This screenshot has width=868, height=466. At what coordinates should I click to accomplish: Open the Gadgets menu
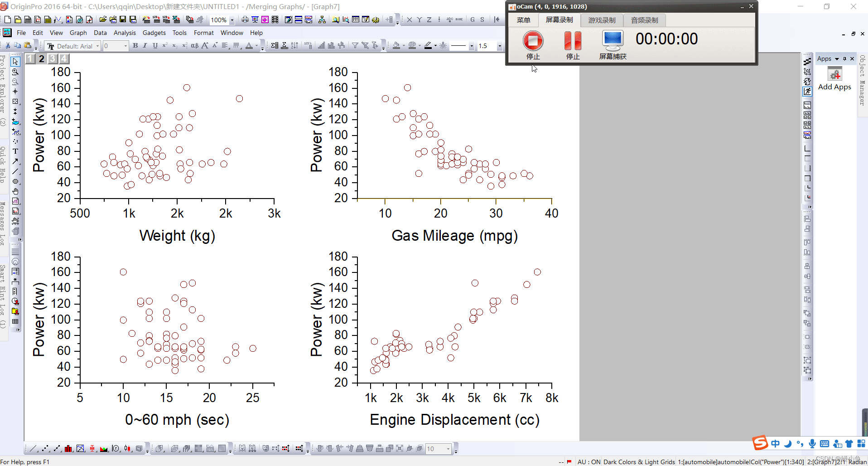coord(154,33)
